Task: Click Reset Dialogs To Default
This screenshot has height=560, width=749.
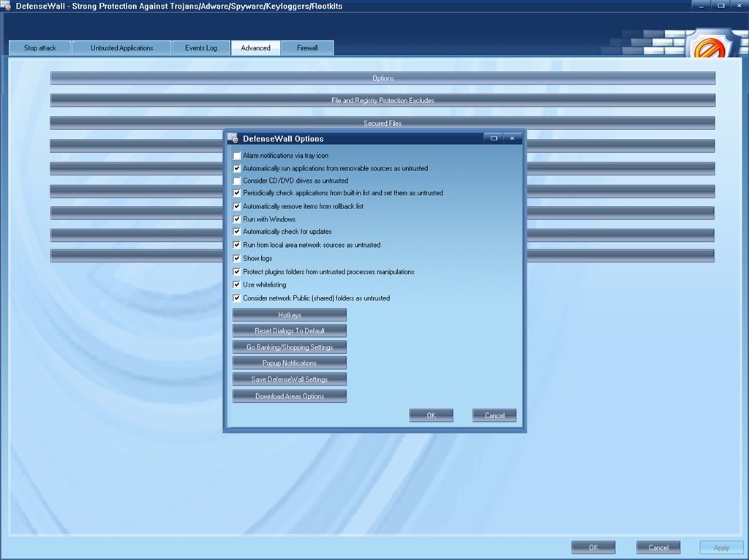Action: pos(290,331)
